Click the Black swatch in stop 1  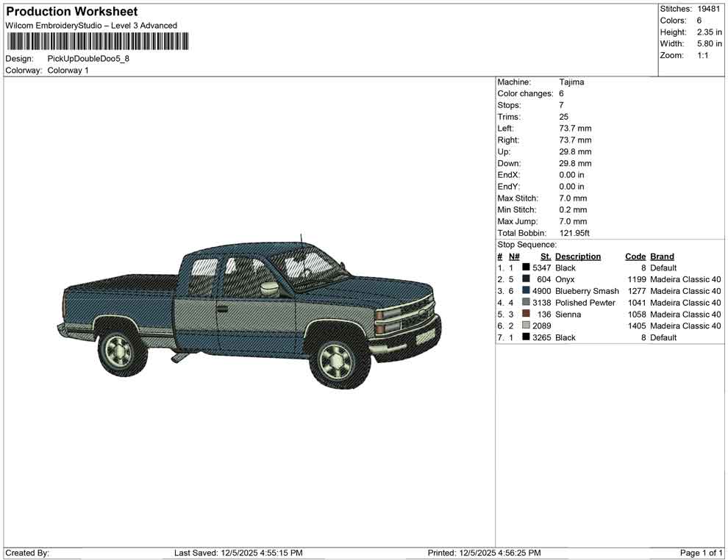pos(526,268)
